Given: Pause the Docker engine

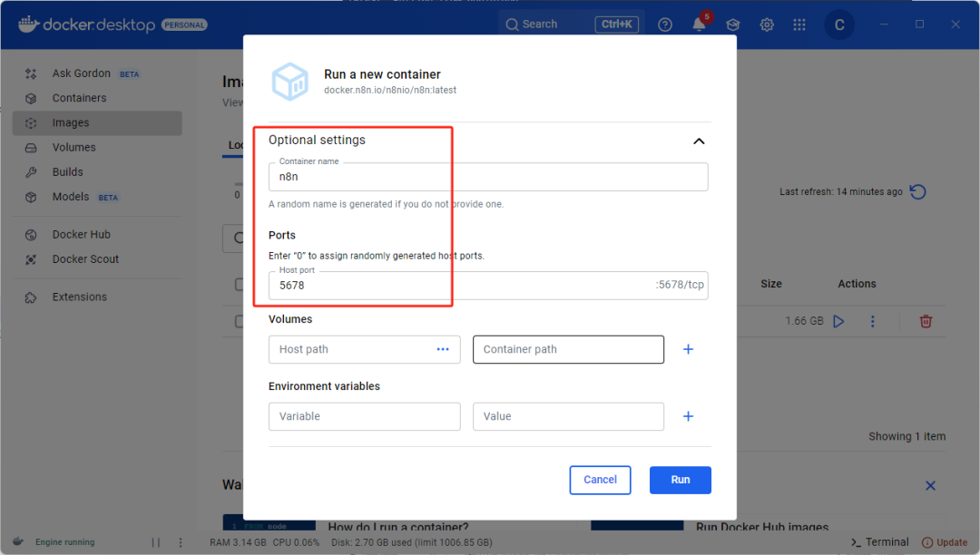Looking at the screenshot, I should [156, 542].
